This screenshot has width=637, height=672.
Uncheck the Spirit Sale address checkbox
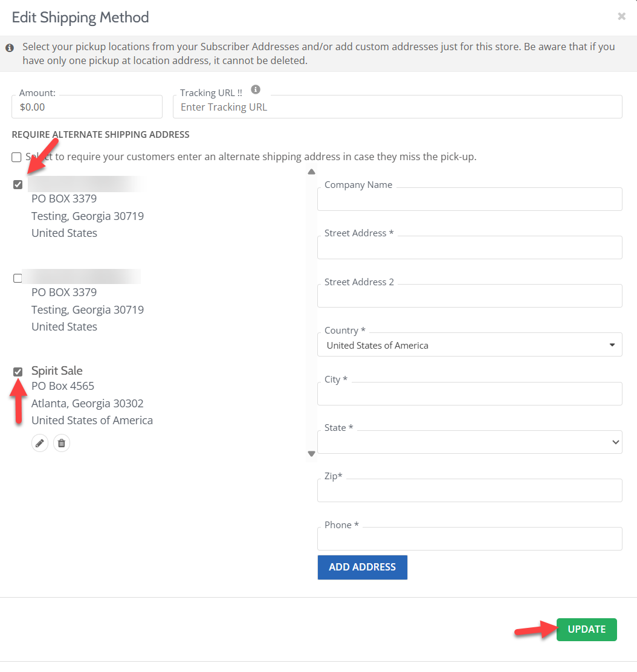click(x=18, y=372)
